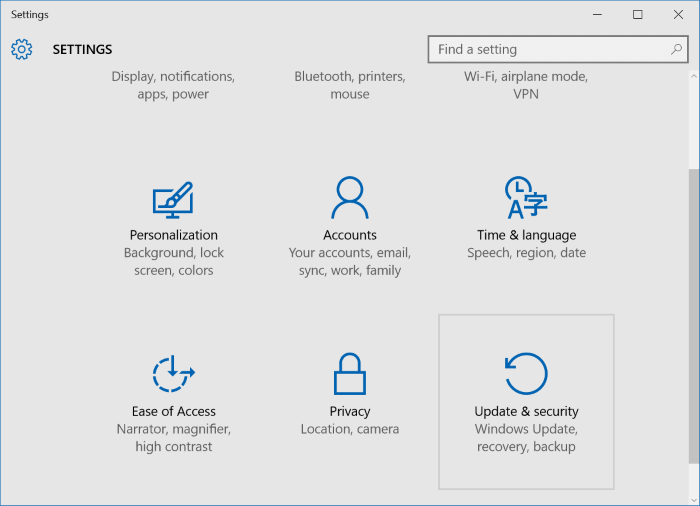This screenshot has height=506, width=700.
Task: Click the magnifier icon in search box
Action: click(676, 49)
